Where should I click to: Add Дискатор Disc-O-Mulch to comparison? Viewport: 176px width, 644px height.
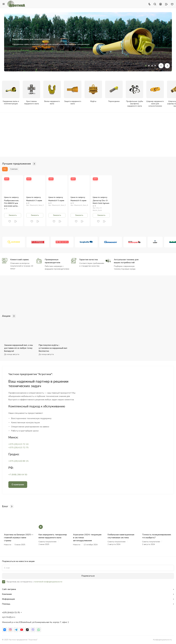(104, 221)
